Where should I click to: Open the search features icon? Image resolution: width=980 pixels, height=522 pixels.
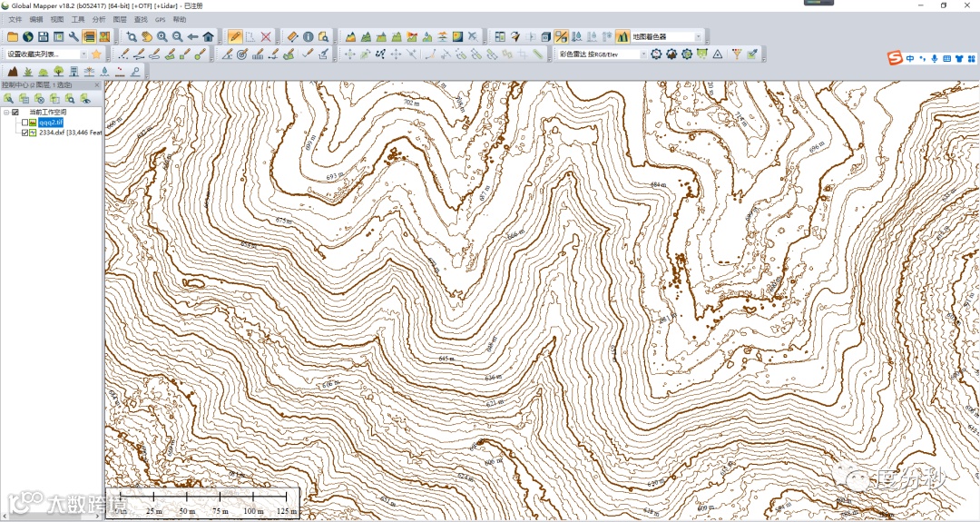(x=323, y=37)
